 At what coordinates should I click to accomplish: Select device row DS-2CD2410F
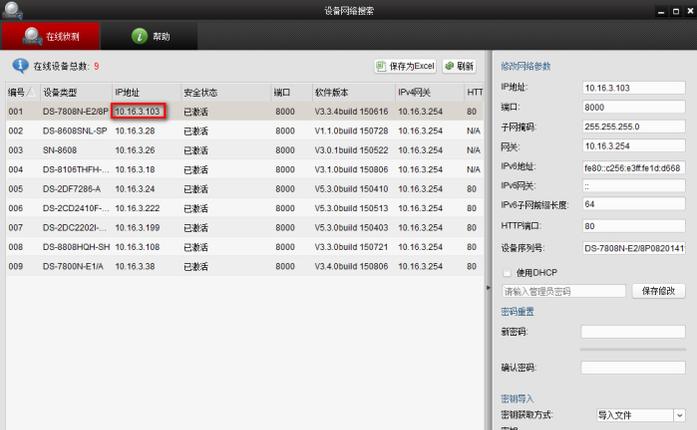tap(245, 208)
